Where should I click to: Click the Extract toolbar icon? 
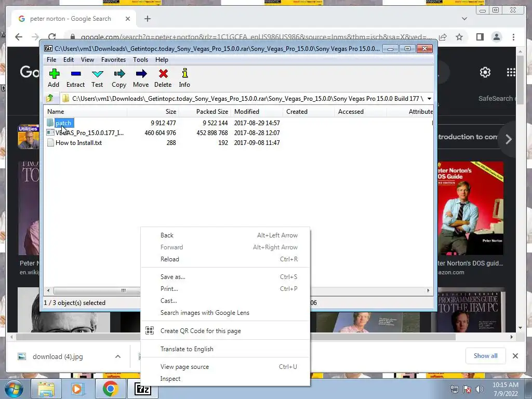coord(75,78)
